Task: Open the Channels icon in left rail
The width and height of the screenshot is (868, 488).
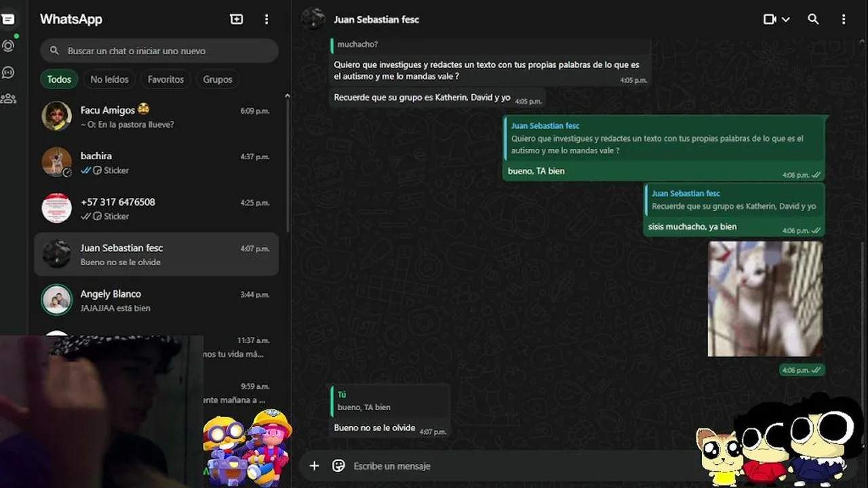Action: pyautogui.click(x=8, y=72)
